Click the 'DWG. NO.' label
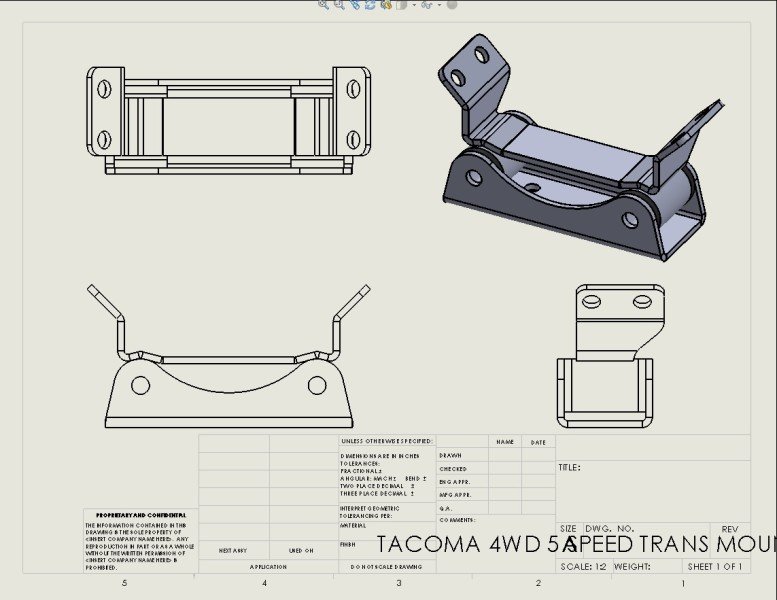The width and height of the screenshot is (777, 600). (x=610, y=529)
